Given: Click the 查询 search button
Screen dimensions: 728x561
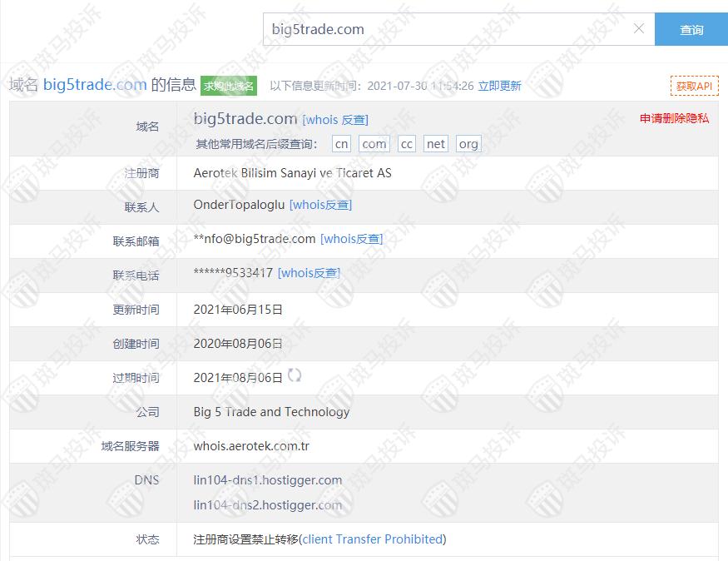Looking at the screenshot, I should pos(691,30).
